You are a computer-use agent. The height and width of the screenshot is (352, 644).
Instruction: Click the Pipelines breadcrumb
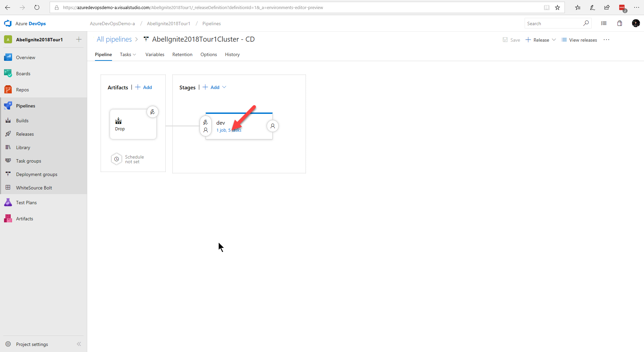coord(211,24)
